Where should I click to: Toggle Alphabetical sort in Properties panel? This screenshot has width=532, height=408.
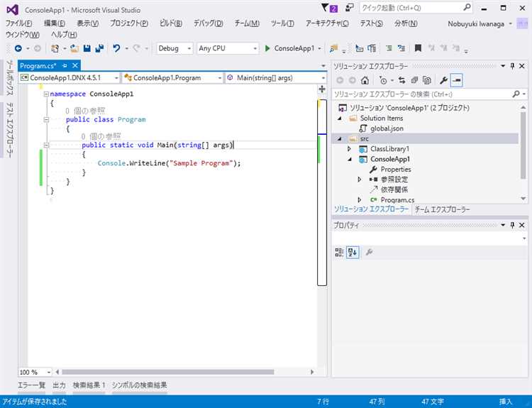click(353, 252)
